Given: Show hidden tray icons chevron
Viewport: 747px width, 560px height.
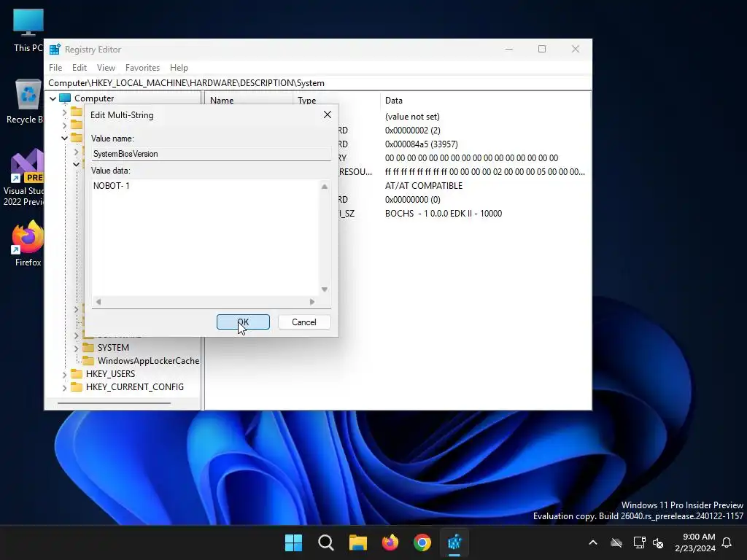Looking at the screenshot, I should (593, 542).
